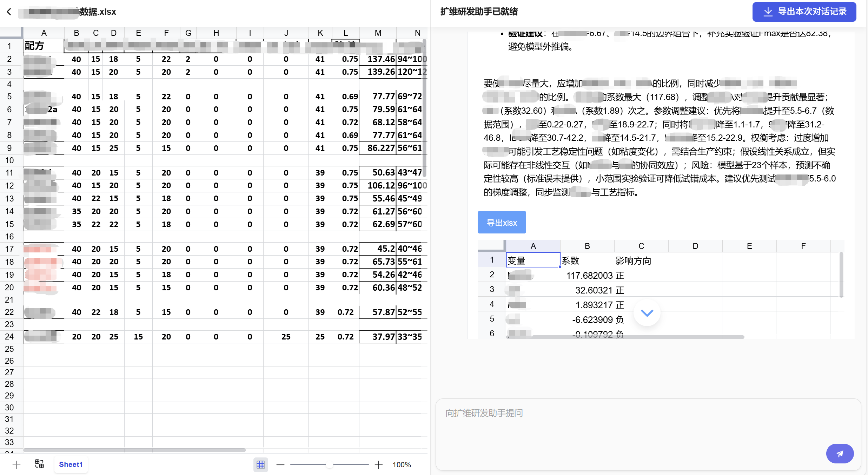Screen dimensions: 868x475
Task: Open the sheet list manager icon
Action: pyautogui.click(x=39, y=464)
